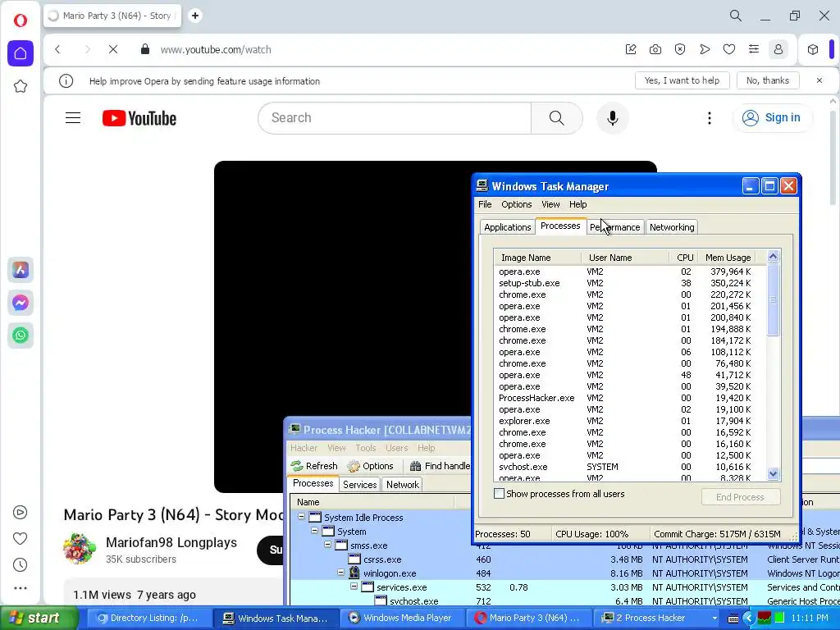This screenshot has height=630, width=840.
Task: Click the Opera tab search magnifier icon
Action: (736, 16)
